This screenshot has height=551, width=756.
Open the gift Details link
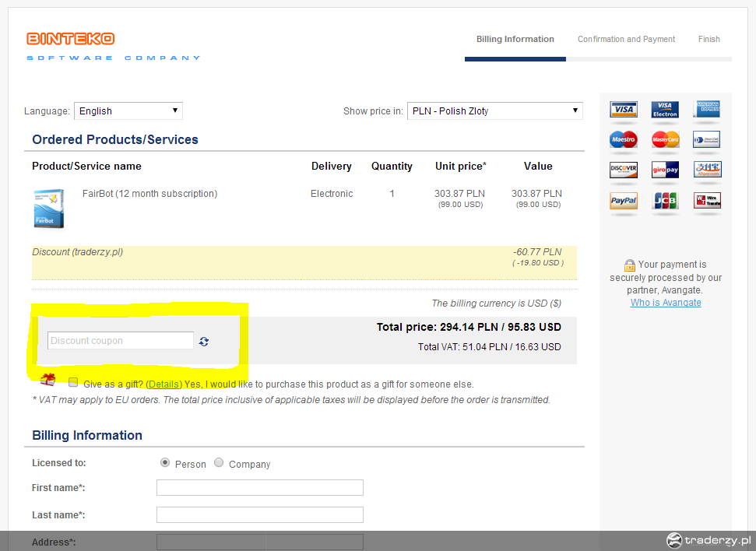point(164,384)
